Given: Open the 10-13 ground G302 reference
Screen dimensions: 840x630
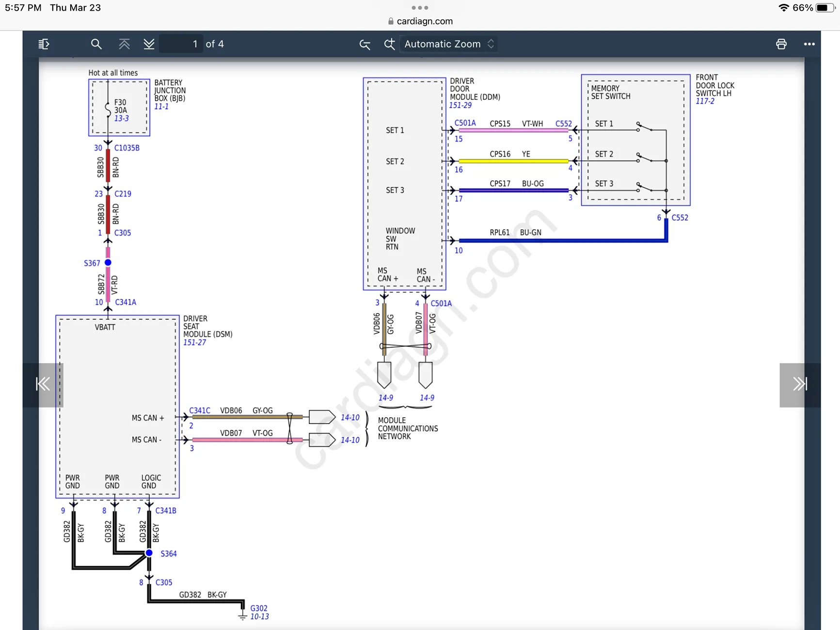Looking at the screenshot, I should (259, 617).
